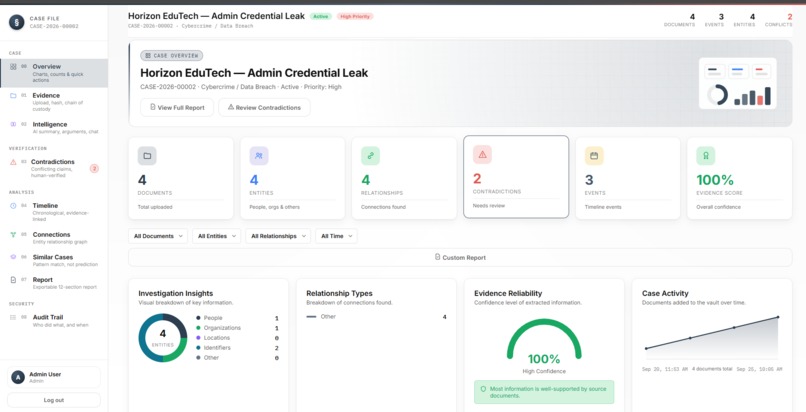Image resolution: width=806 pixels, height=412 pixels.
Task: Open the Intelligence section
Action: point(54,127)
